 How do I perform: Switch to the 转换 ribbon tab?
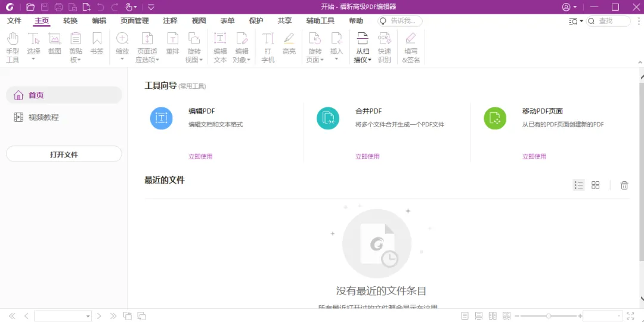(x=70, y=21)
